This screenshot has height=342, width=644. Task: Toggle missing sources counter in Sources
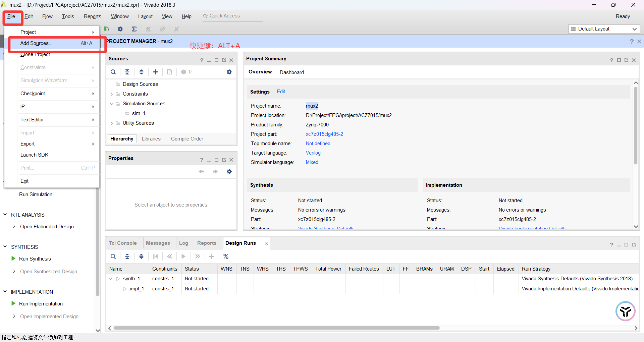point(186,72)
